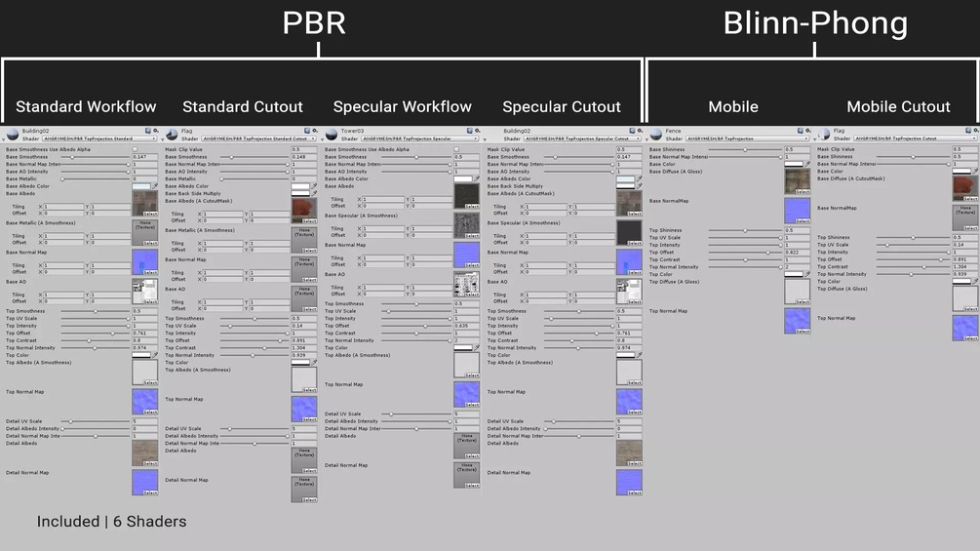Open Mobile Cutout Flag shader dropdown

click(x=916, y=138)
